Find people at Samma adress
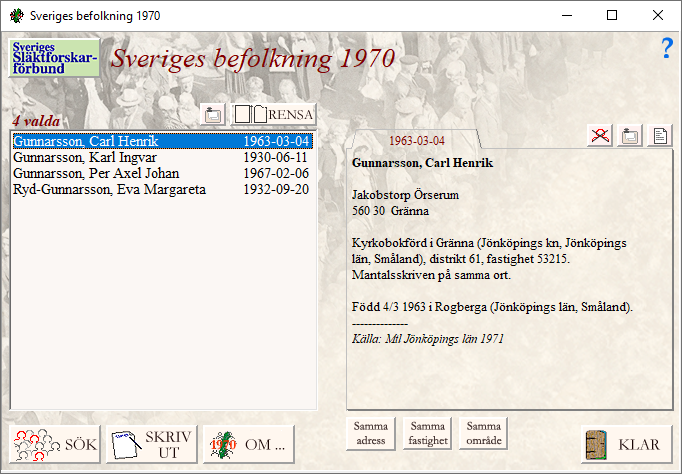The width and height of the screenshot is (682, 474). pyautogui.click(x=371, y=434)
